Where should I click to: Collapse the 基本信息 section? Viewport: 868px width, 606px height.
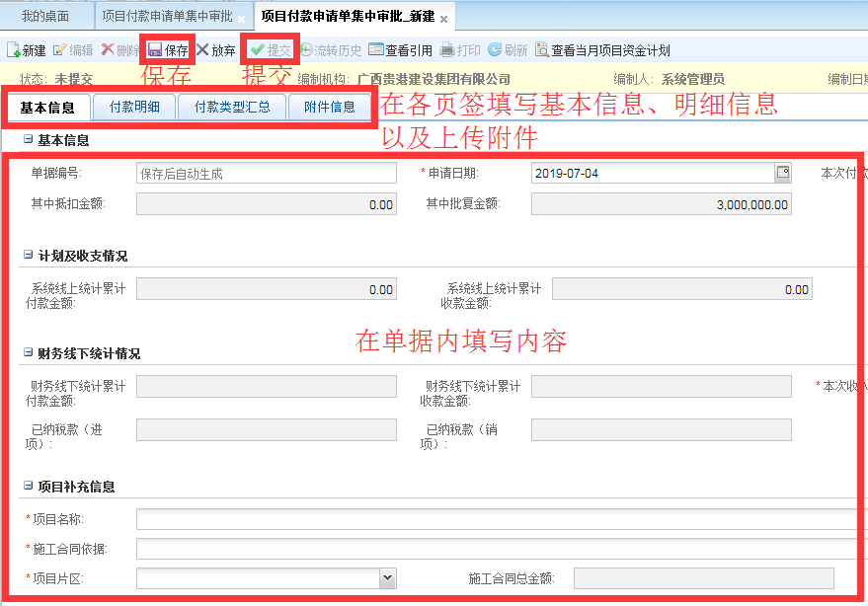(x=28, y=140)
